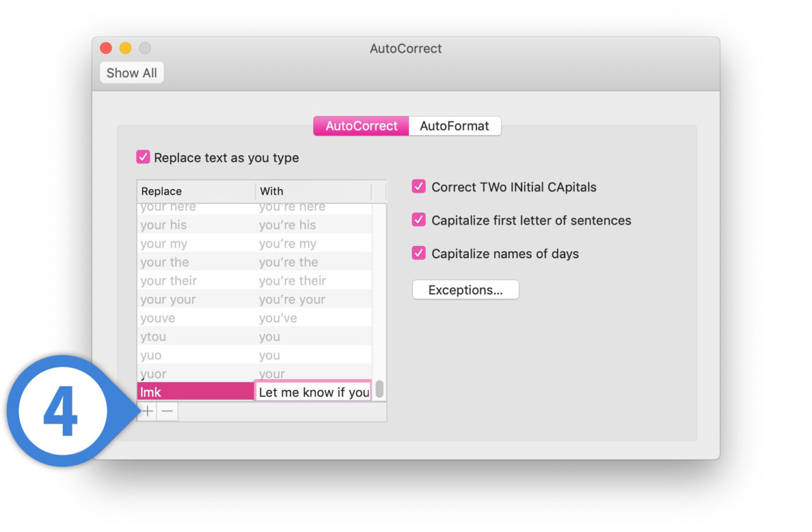Image resolution: width=812 pixels, height=532 pixels.
Task: Click the minus button to remove entry
Action: [x=167, y=411]
